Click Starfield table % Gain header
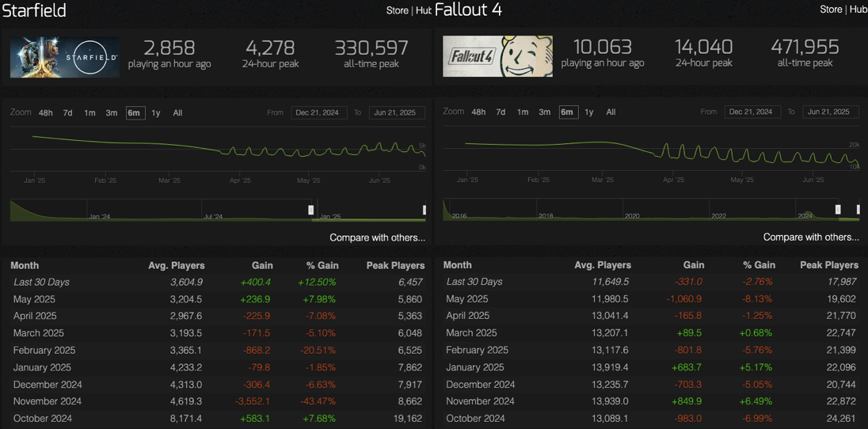Screen dimensions: 868x429 [322, 266]
